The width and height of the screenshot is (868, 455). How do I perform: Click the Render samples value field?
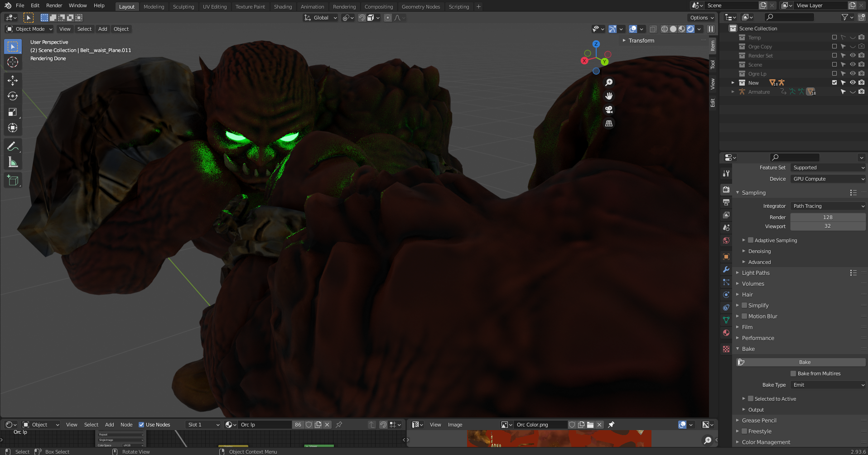pyautogui.click(x=828, y=217)
